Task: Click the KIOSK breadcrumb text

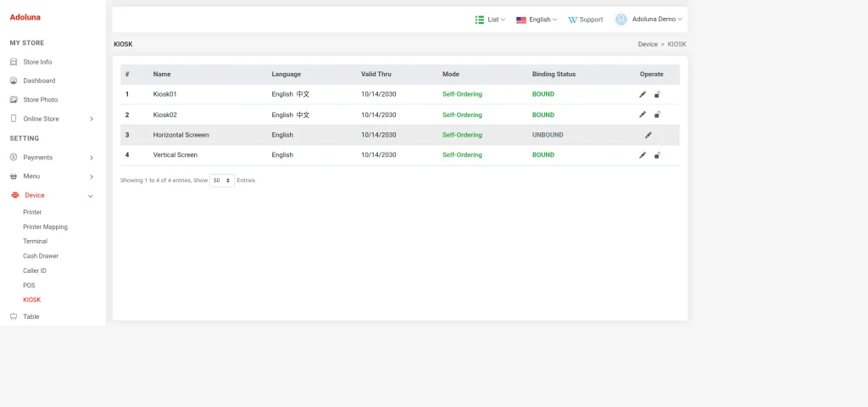Action: (x=676, y=44)
